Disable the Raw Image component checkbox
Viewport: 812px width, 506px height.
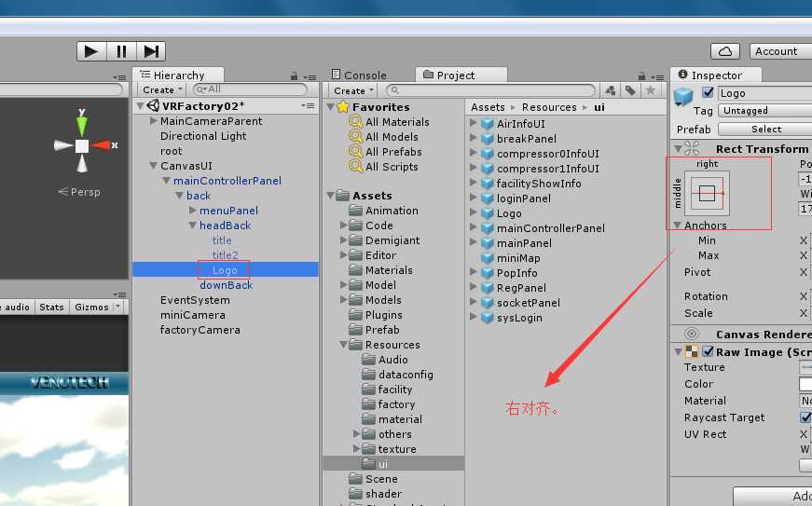tap(708, 352)
